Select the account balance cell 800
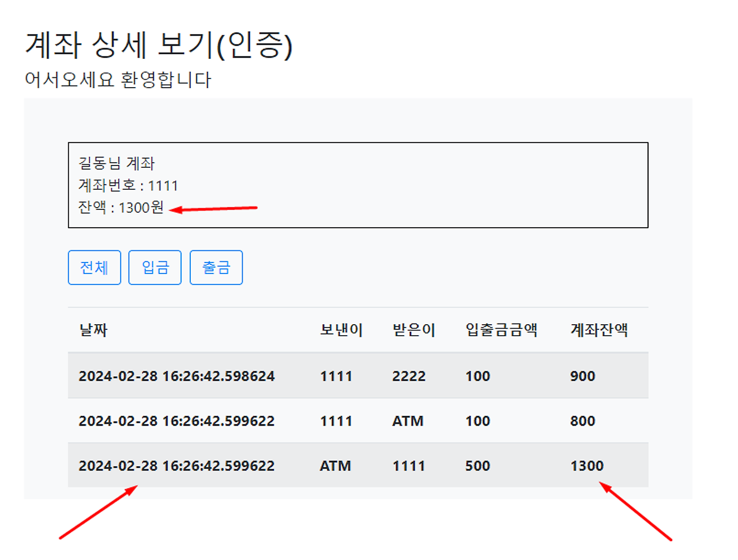738x560 pixels. point(583,421)
